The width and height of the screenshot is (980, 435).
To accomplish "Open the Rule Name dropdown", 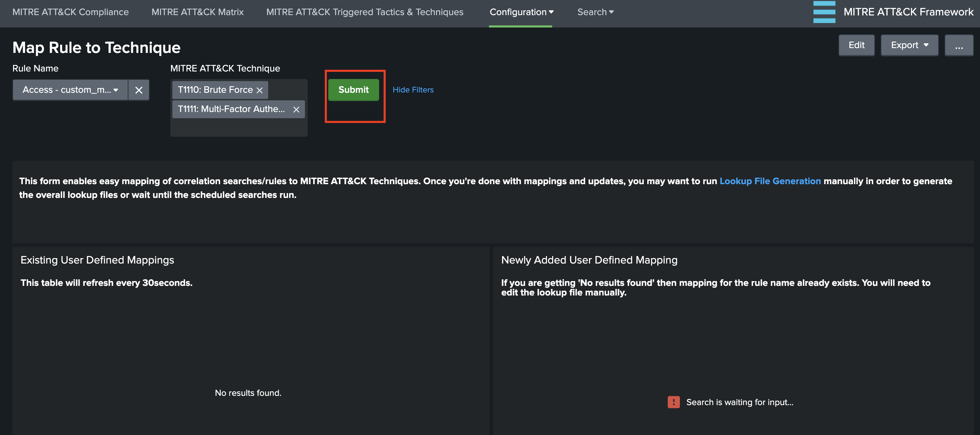I will click(x=70, y=90).
